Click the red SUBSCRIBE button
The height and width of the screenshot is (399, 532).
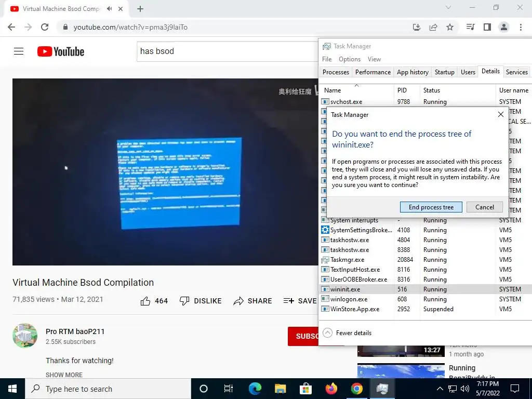[303, 336]
